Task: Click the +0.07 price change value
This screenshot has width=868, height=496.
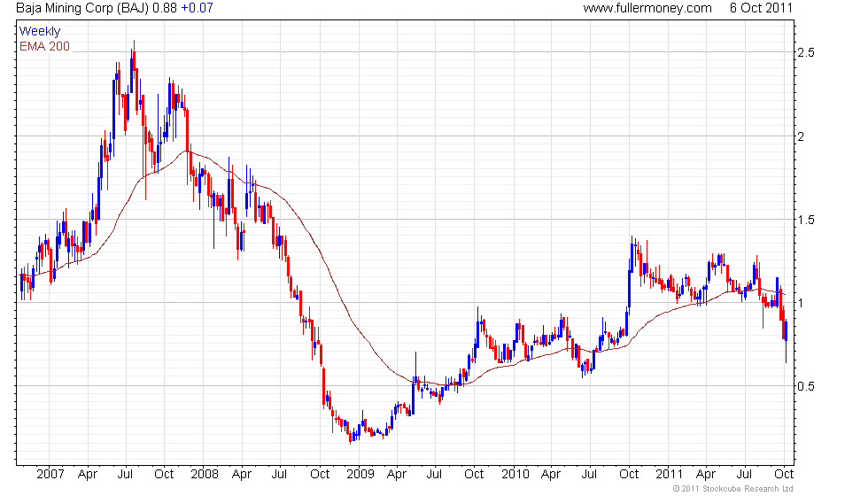Action: [x=197, y=8]
